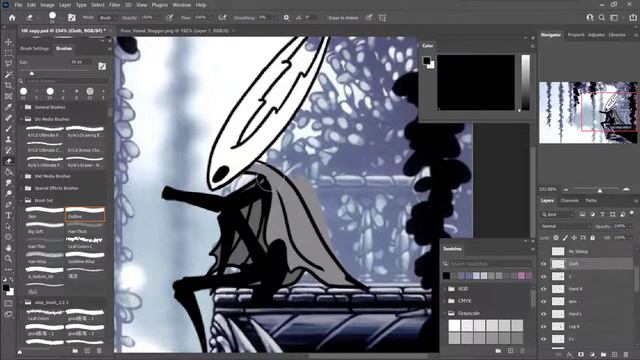Select the Magic Wand tool
Image resolution: width=640 pixels, height=360 pixels.
(x=8, y=75)
